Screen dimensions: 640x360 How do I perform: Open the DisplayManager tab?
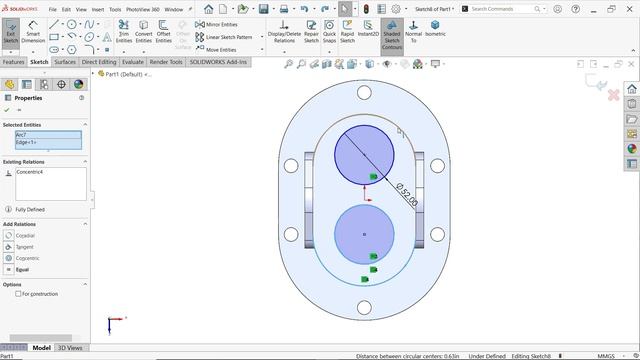click(78, 84)
